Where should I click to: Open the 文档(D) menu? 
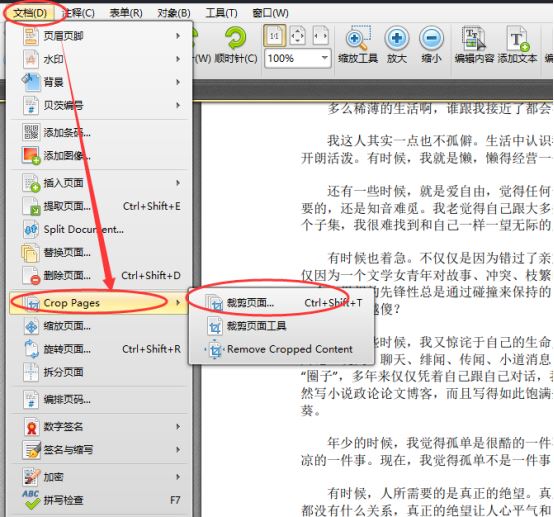point(30,13)
